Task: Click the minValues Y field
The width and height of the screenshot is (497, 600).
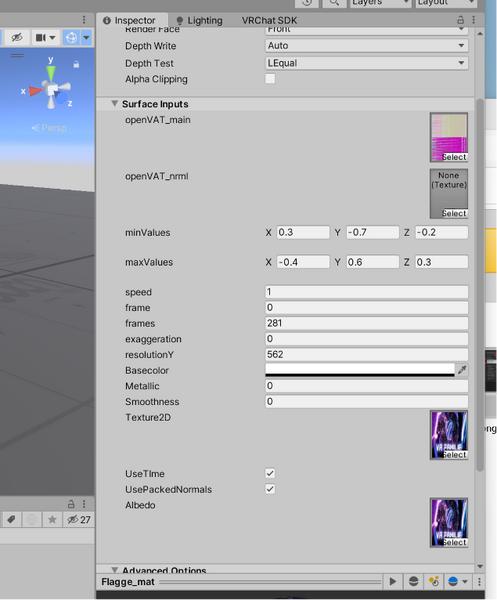Action: pos(373,232)
